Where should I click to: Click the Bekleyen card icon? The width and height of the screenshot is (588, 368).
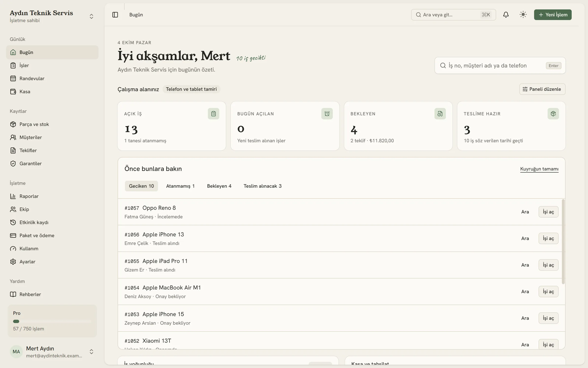pyautogui.click(x=440, y=114)
